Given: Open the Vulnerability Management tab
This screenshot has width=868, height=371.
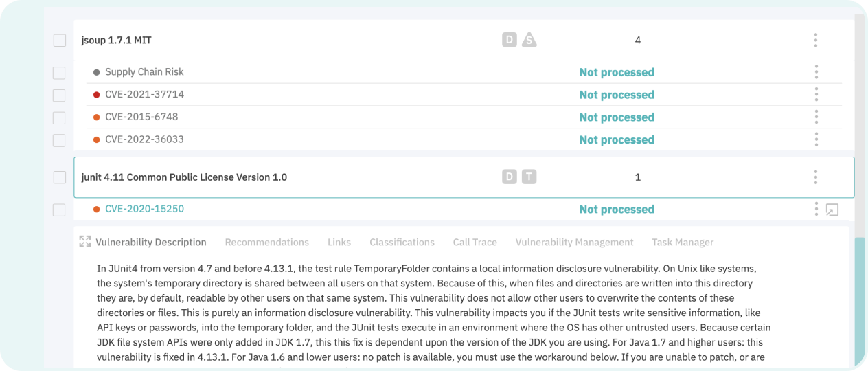Looking at the screenshot, I should (x=575, y=242).
